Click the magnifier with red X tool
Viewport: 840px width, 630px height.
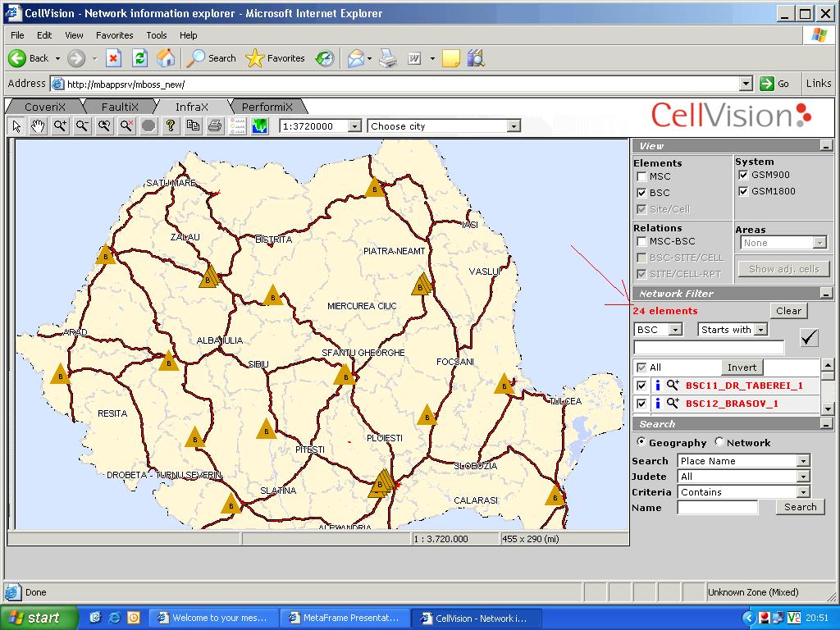pos(126,126)
